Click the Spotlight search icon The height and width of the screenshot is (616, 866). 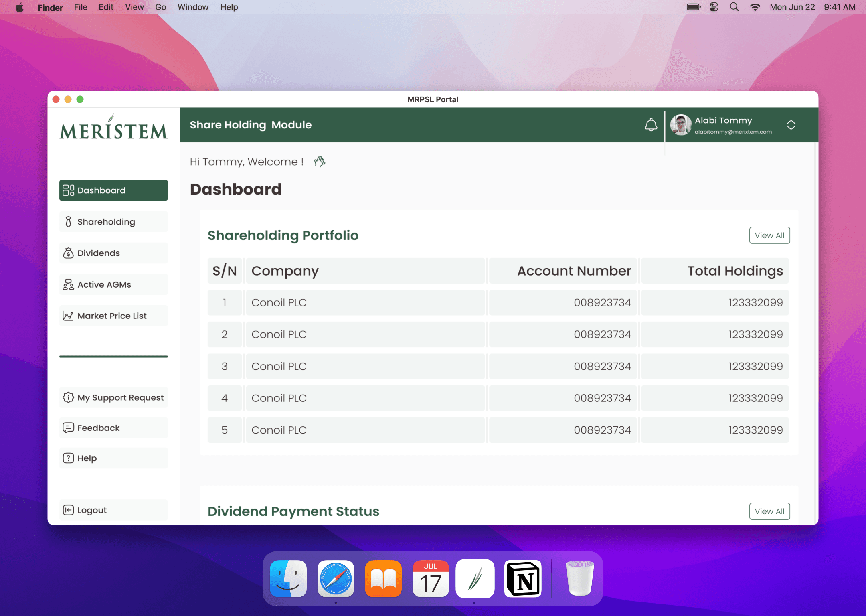[x=734, y=7]
